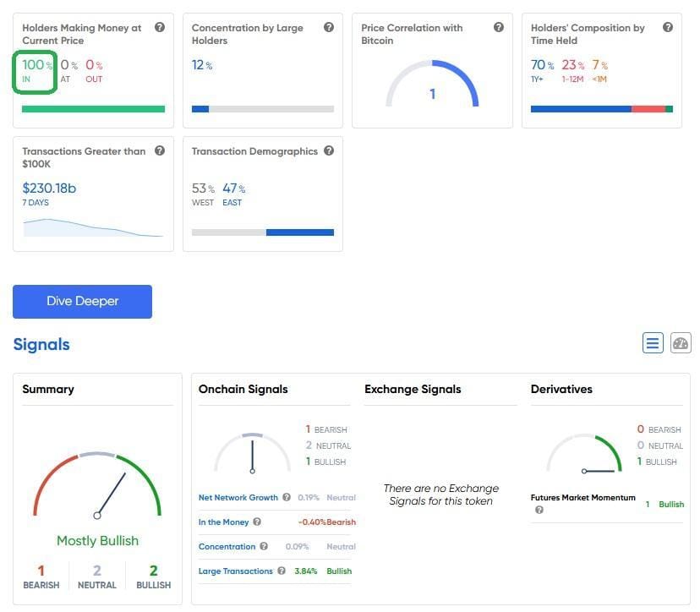The image size is (700, 612).
Task: Open help icon next to Large Transactions
Action: click(x=282, y=571)
